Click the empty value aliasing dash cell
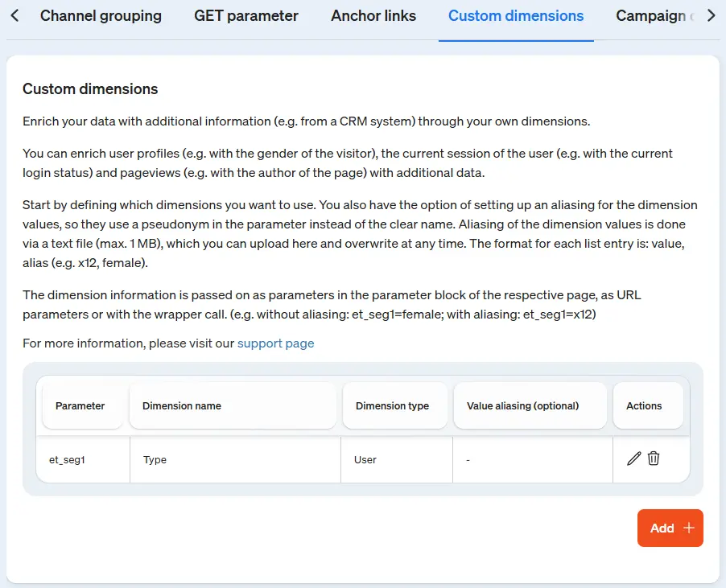Screen dimensions: 726x588 click(468, 460)
